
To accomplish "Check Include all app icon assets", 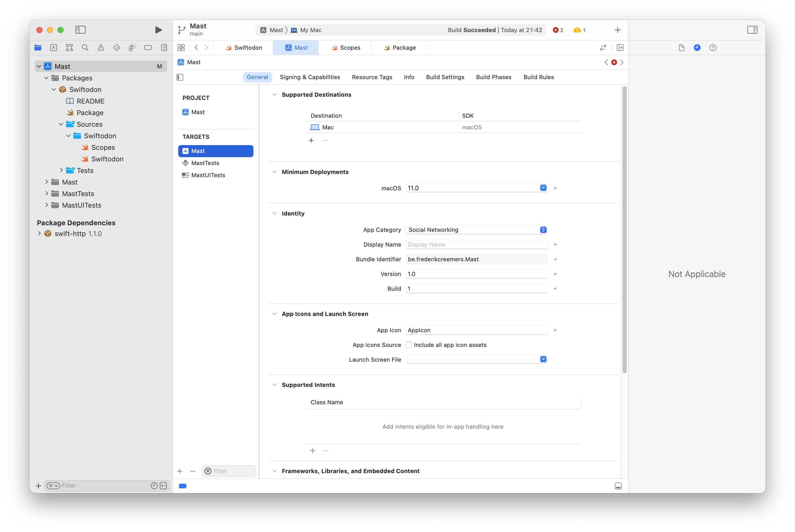I will 409,345.
